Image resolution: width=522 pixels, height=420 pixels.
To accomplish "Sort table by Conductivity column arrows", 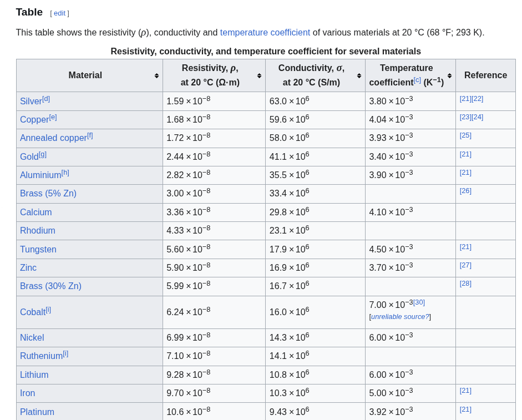I will [x=359, y=75].
